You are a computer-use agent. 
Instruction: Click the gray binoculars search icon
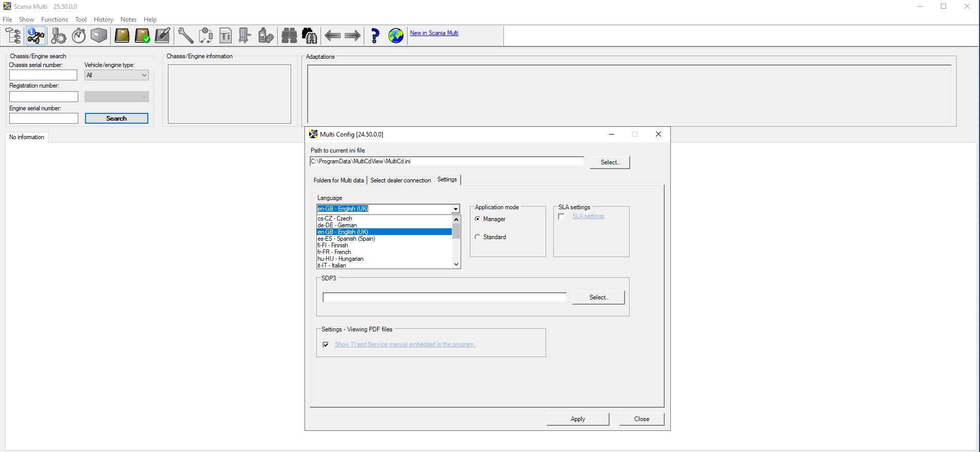(x=289, y=36)
